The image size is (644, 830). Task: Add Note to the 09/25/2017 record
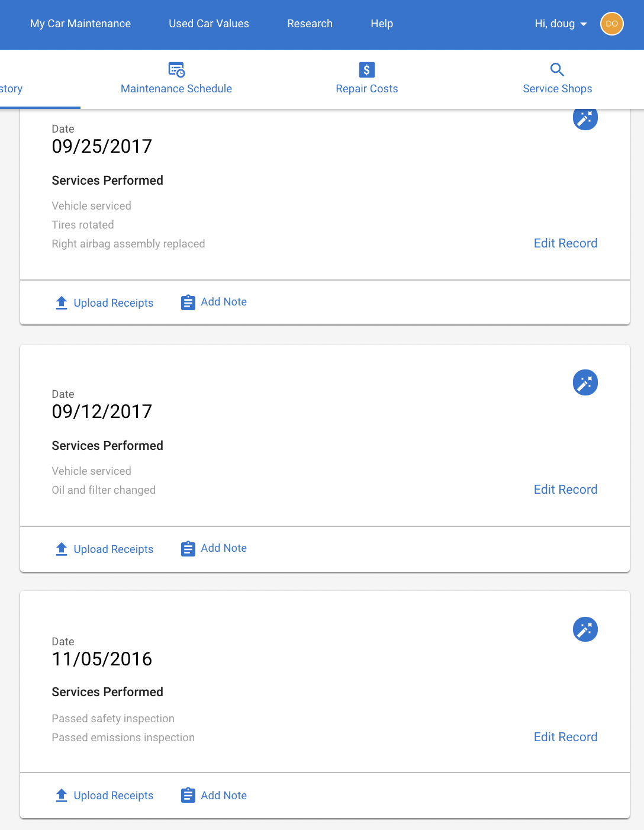tap(214, 302)
